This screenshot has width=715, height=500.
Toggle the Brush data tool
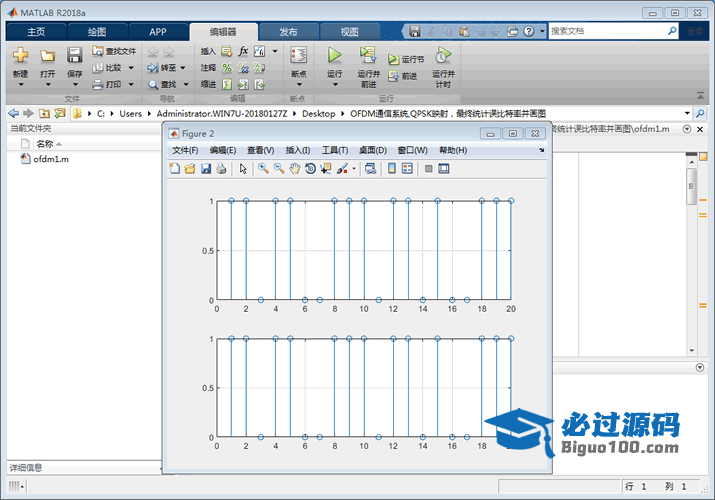coord(342,169)
